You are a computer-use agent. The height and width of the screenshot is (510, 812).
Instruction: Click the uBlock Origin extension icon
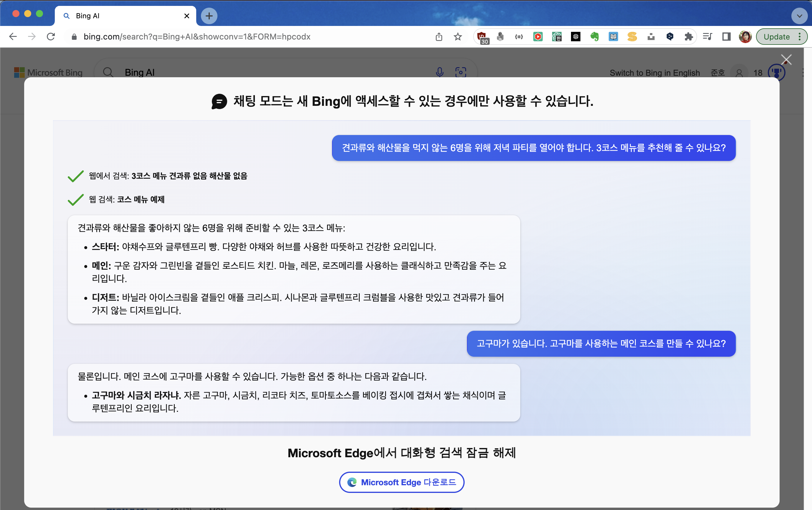482,37
